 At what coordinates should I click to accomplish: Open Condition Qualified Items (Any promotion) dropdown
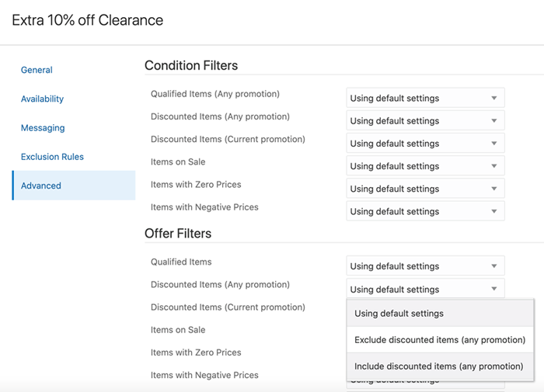point(425,98)
